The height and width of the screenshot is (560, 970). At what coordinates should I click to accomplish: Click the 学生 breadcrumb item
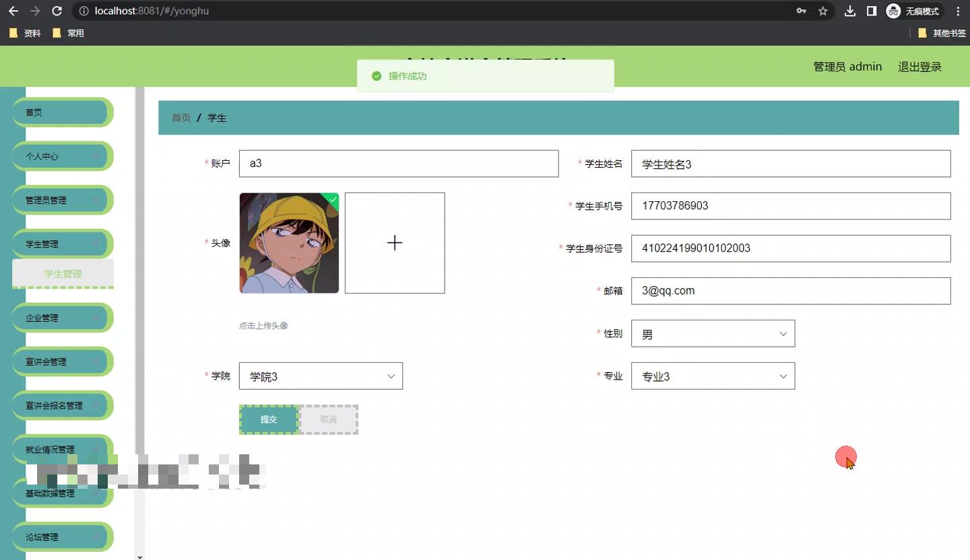(x=217, y=118)
